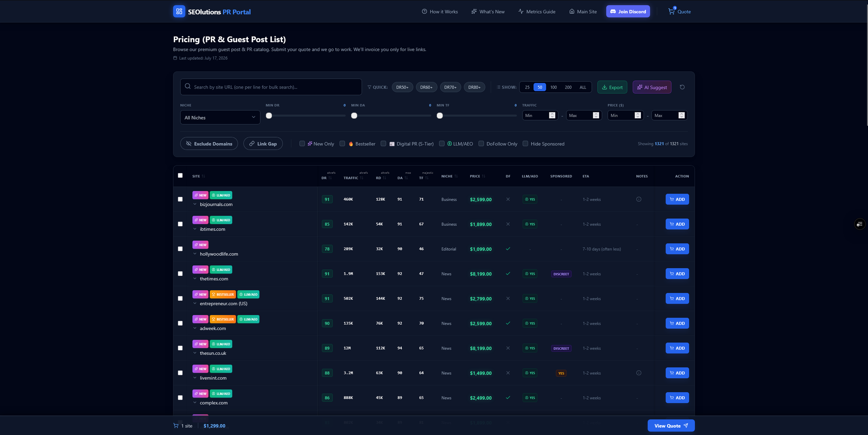The image size is (868, 435).
Task: Open the What's New page
Action: pos(488,12)
